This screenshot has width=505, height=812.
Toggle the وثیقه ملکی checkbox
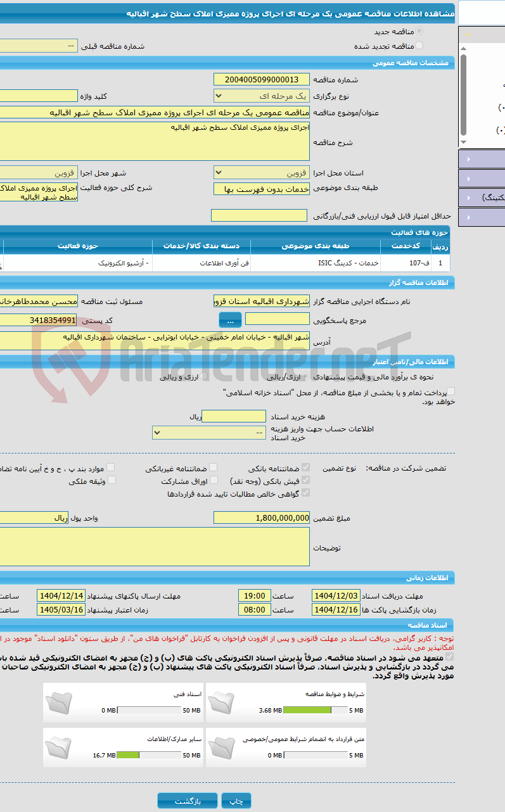tap(112, 481)
